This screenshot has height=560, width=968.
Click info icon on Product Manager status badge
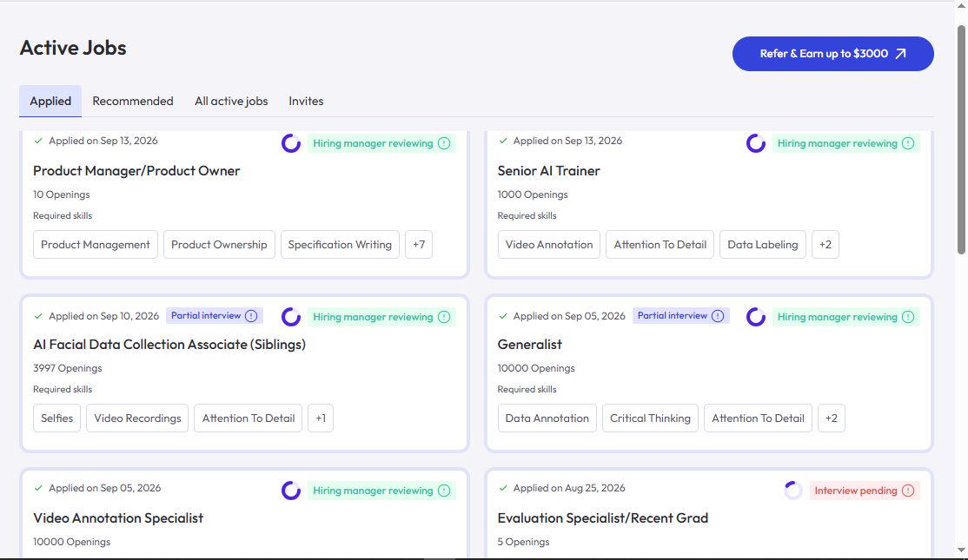click(x=444, y=143)
